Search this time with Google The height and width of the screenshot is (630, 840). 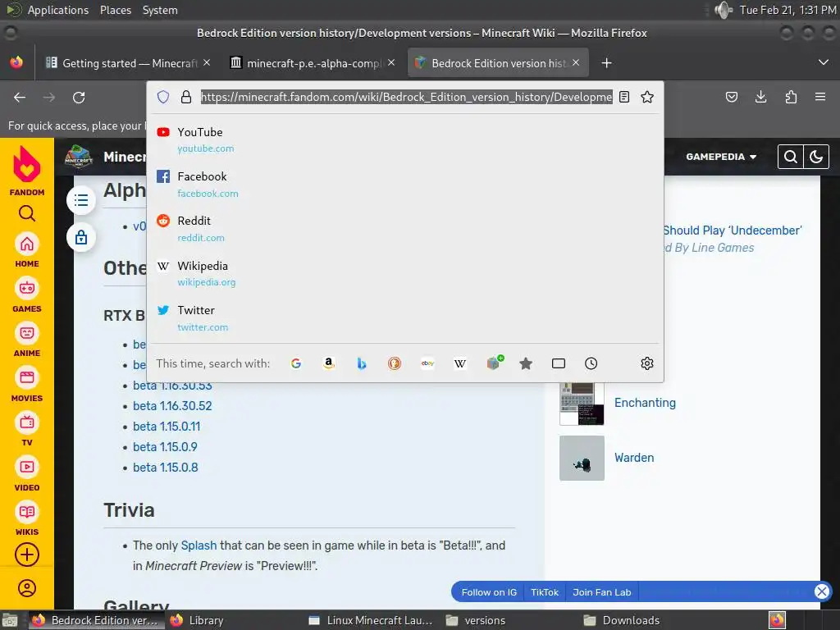tap(295, 363)
